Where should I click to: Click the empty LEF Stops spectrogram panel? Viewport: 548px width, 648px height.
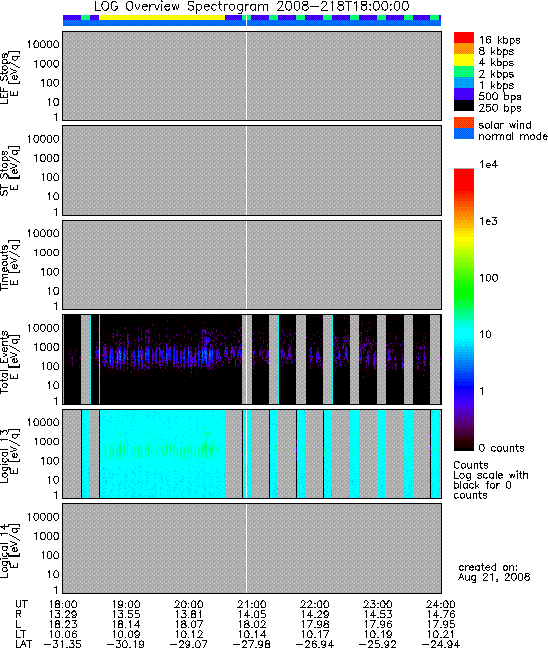[x=252, y=76]
